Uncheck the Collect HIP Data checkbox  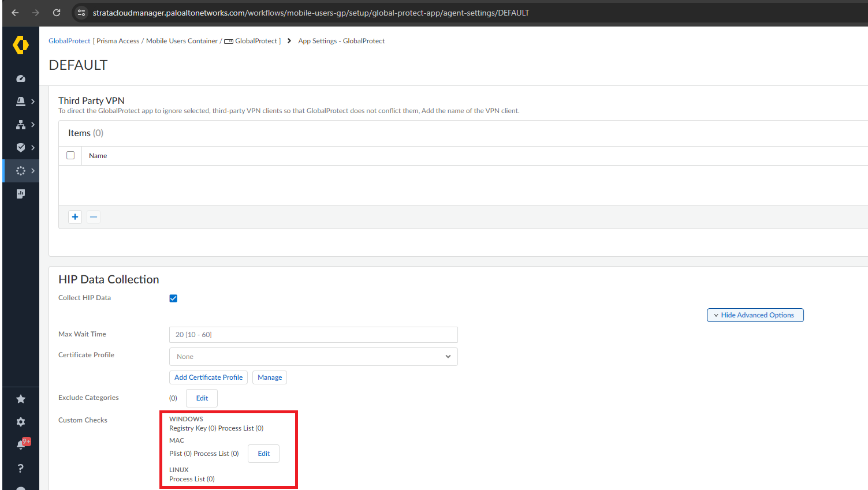tap(173, 298)
